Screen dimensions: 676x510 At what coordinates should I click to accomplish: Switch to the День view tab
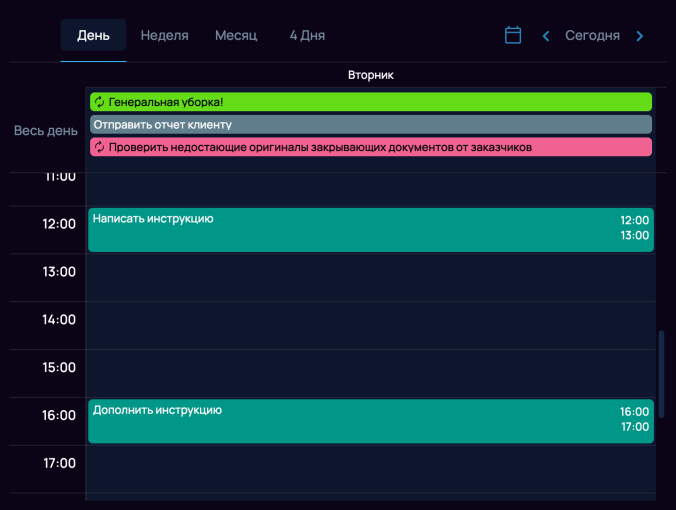(x=93, y=35)
